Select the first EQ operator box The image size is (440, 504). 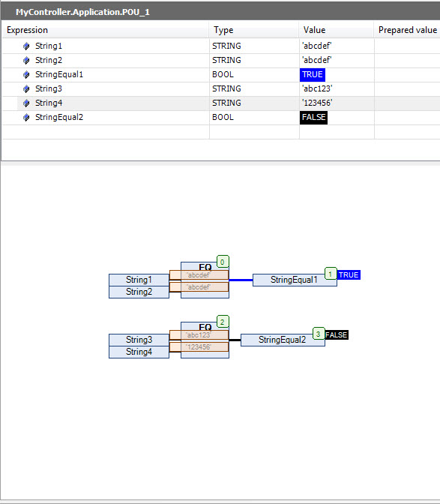pyautogui.click(x=205, y=280)
